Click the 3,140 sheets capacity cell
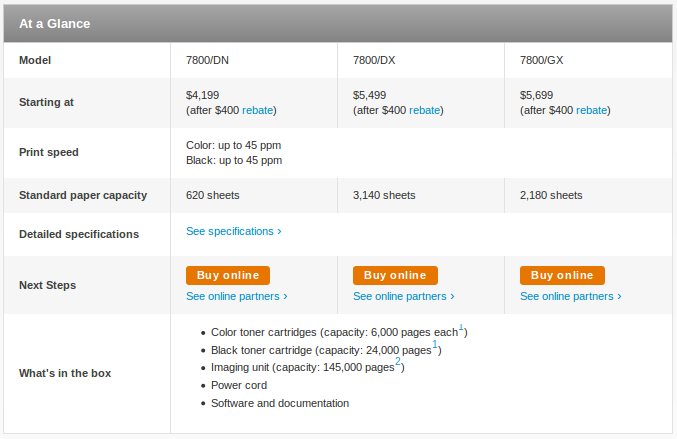677x439 pixels. [x=421, y=196]
